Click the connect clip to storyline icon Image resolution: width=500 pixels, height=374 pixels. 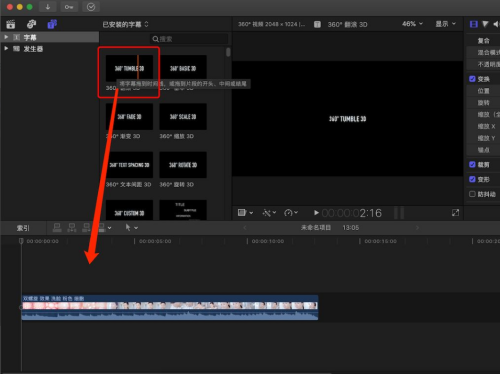tap(57, 228)
